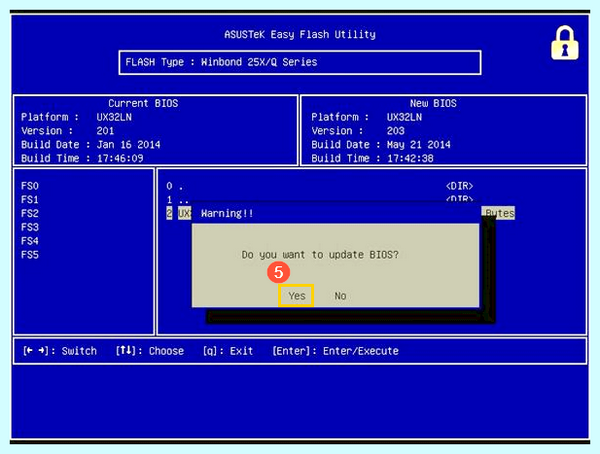
Task: Click the New BIOS build time 17:42:38
Action: (410, 158)
